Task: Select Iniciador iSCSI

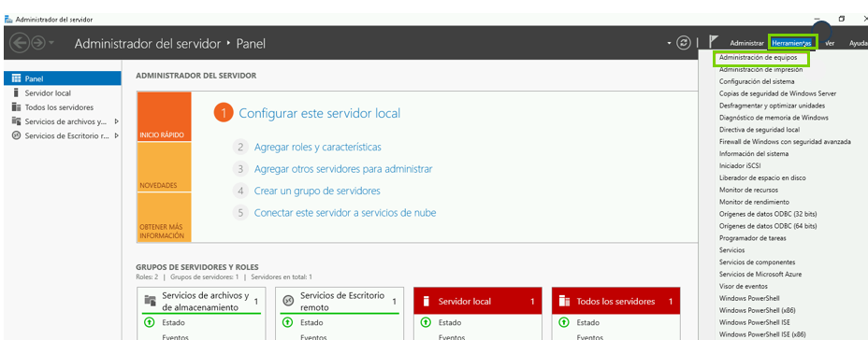Action: click(740, 166)
